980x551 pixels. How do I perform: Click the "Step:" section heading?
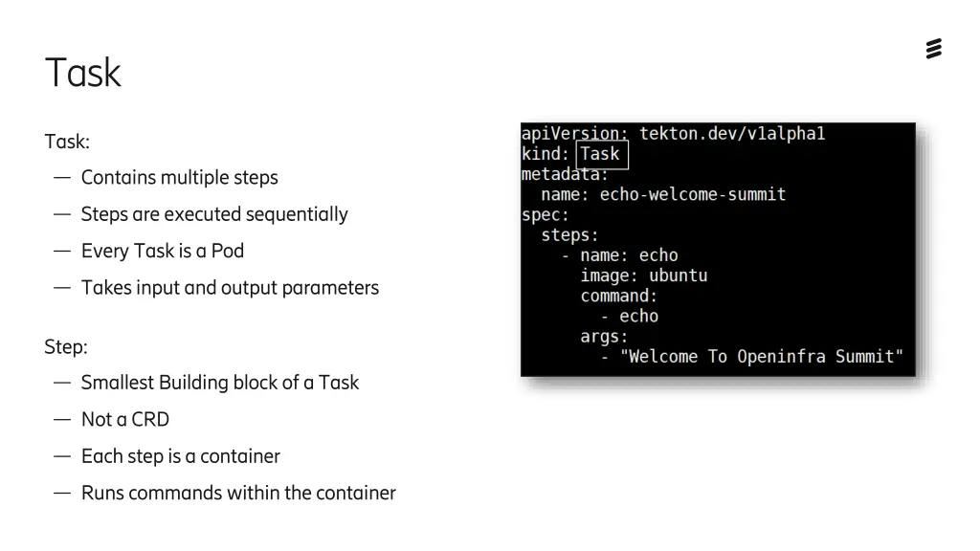pyautogui.click(x=66, y=346)
